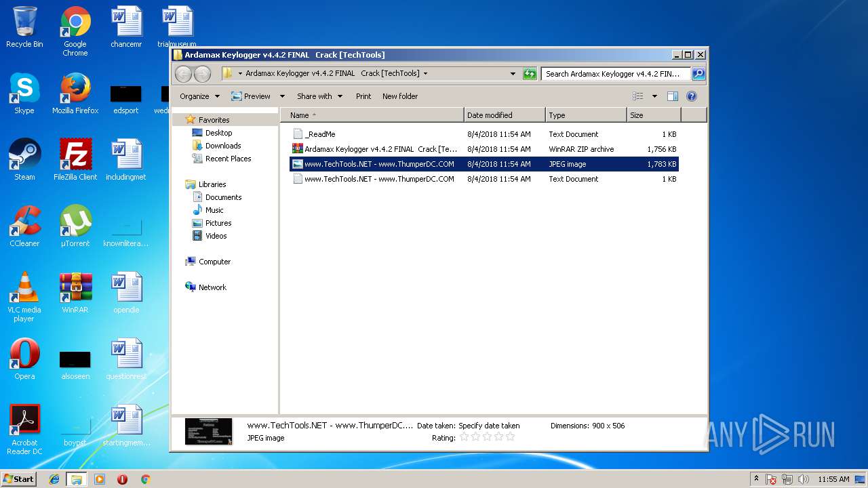Open the chancemr Word document icon

pos(126,27)
